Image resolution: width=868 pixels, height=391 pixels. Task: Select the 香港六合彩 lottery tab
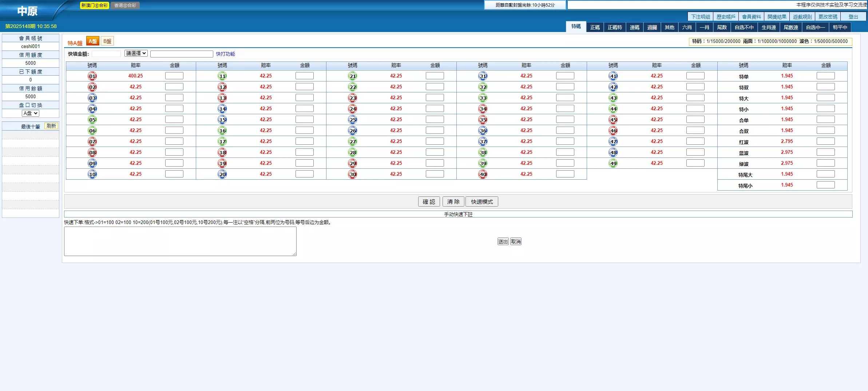tap(125, 5)
